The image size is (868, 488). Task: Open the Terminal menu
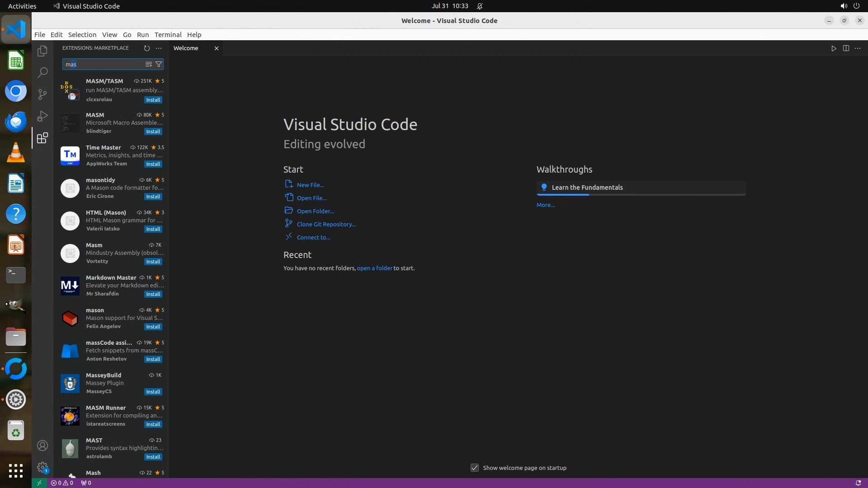point(168,35)
